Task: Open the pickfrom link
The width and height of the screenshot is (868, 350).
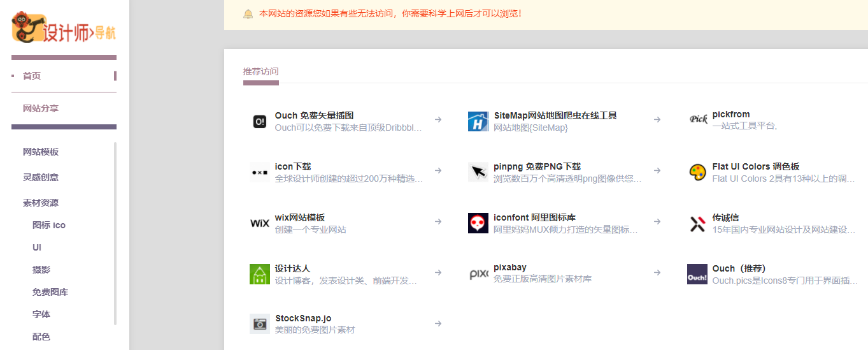Action: click(x=730, y=115)
